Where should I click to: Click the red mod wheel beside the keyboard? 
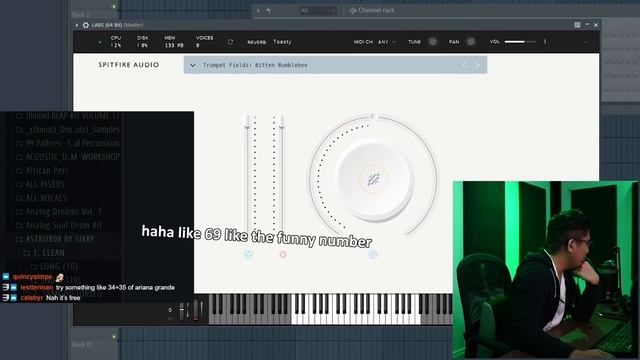(196, 310)
